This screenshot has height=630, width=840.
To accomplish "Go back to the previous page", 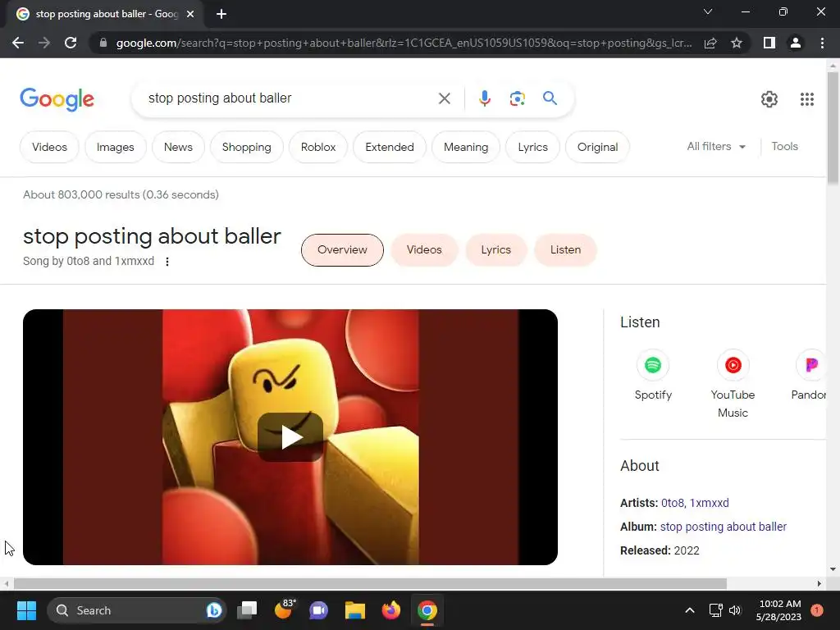I will (x=18, y=43).
